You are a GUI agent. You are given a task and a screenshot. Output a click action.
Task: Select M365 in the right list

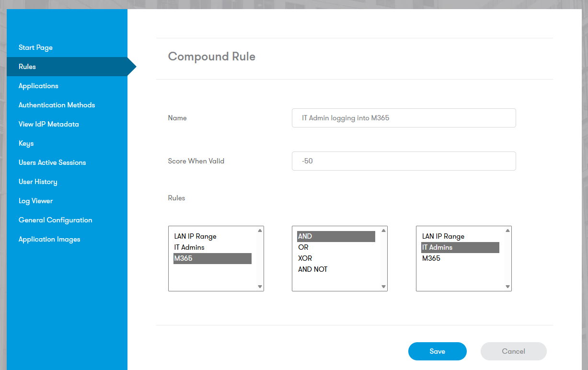coord(431,258)
